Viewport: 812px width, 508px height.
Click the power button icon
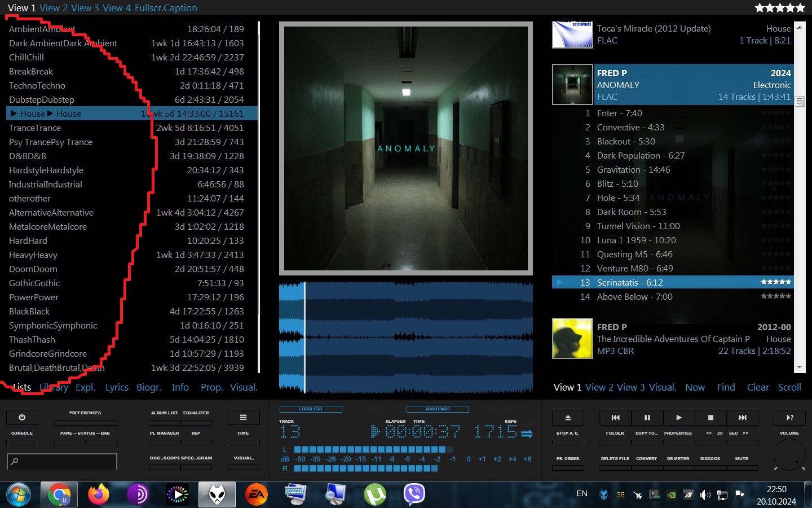pyautogui.click(x=22, y=418)
